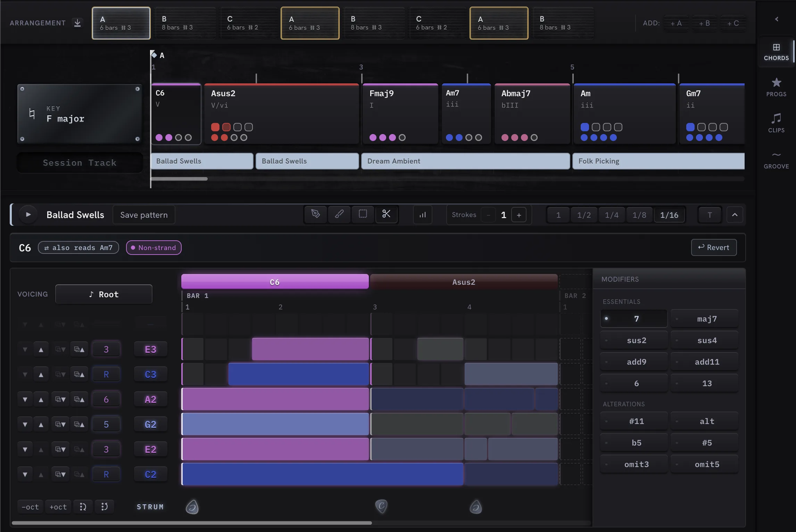The height and width of the screenshot is (532, 796).
Task: Set grid to 1/16
Action: tap(669, 215)
